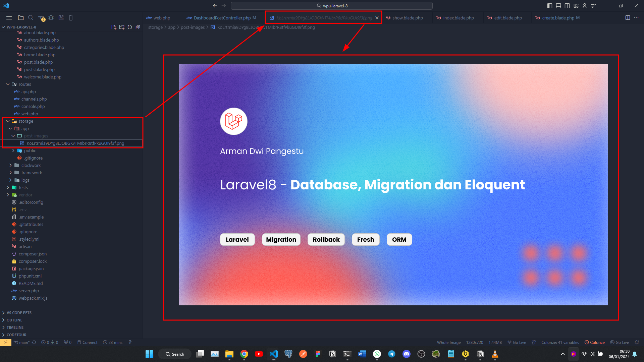Expand the TIMELINE section
Image resolution: width=644 pixels, height=362 pixels.
tap(15, 327)
